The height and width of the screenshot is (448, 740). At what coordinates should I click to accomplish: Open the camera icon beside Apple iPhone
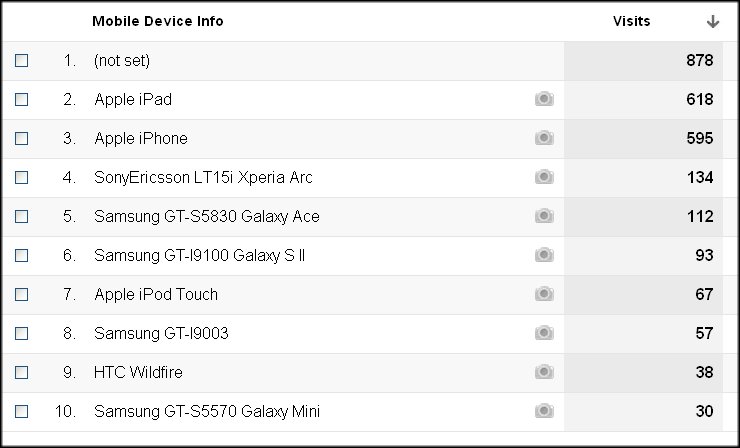544,138
